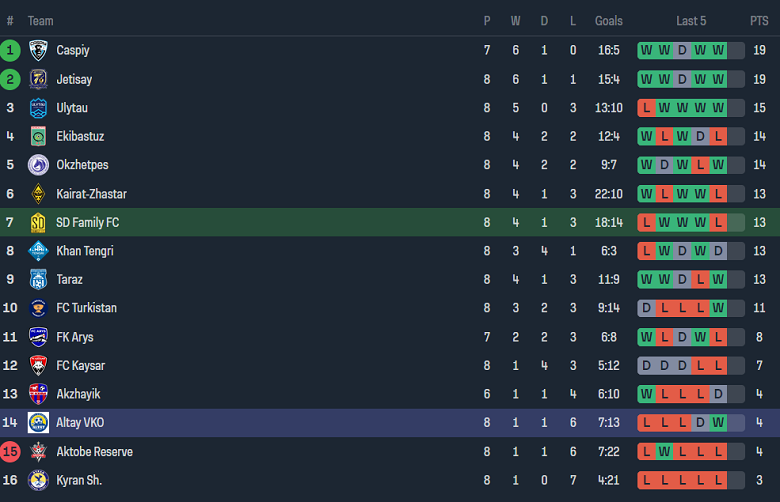This screenshot has width=780, height=502.
Task: Click the Jetisay team logo
Action: tap(38, 79)
